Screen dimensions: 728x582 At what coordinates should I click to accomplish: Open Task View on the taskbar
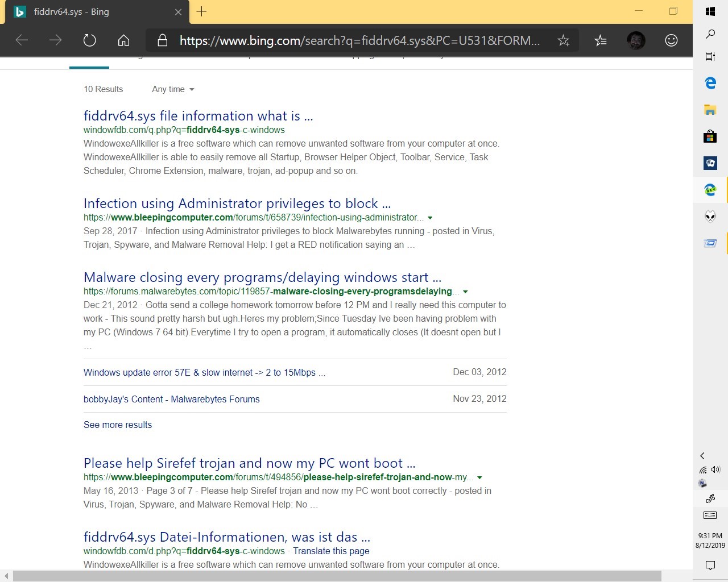point(710,56)
